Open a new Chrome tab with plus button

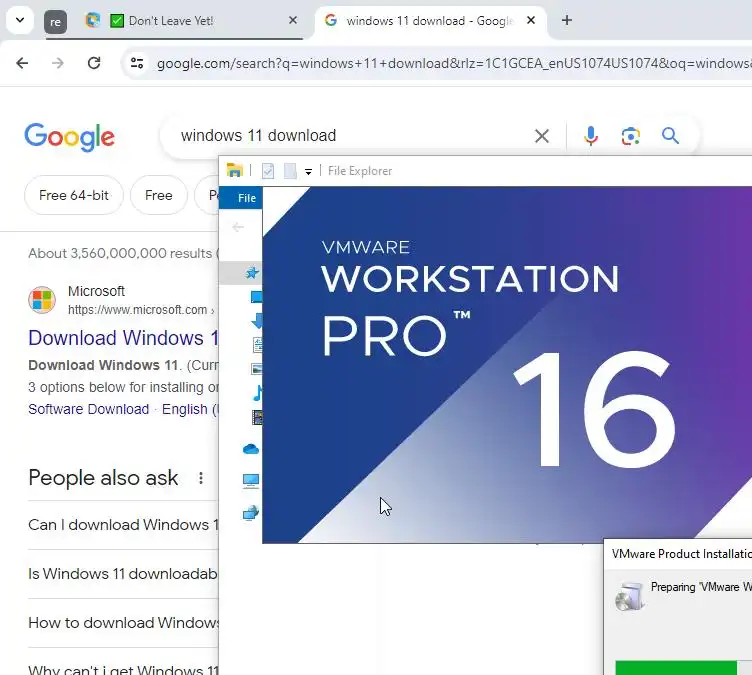(566, 20)
